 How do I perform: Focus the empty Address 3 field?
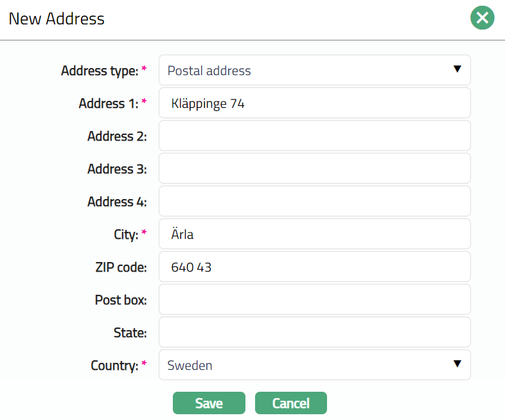pyautogui.click(x=314, y=168)
